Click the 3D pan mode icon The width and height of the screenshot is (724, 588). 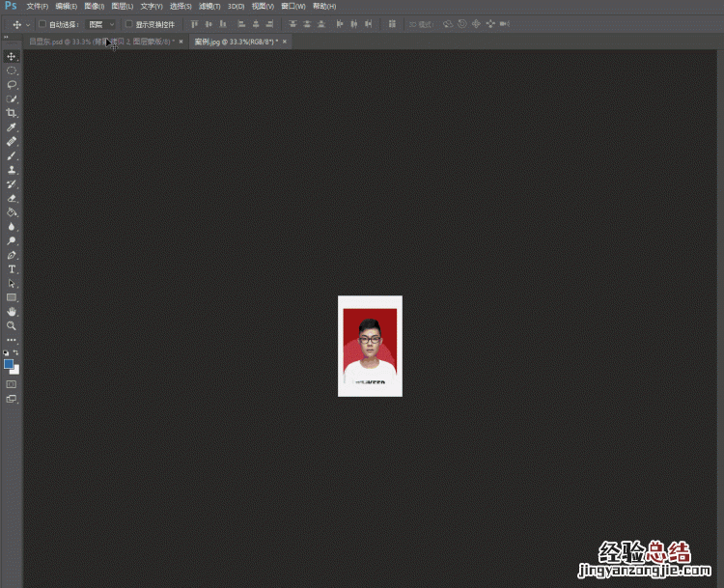tap(476, 24)
